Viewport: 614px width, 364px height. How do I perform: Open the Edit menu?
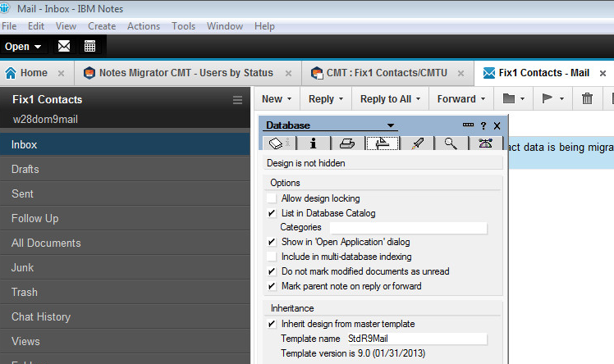click(x=36, y=26)
